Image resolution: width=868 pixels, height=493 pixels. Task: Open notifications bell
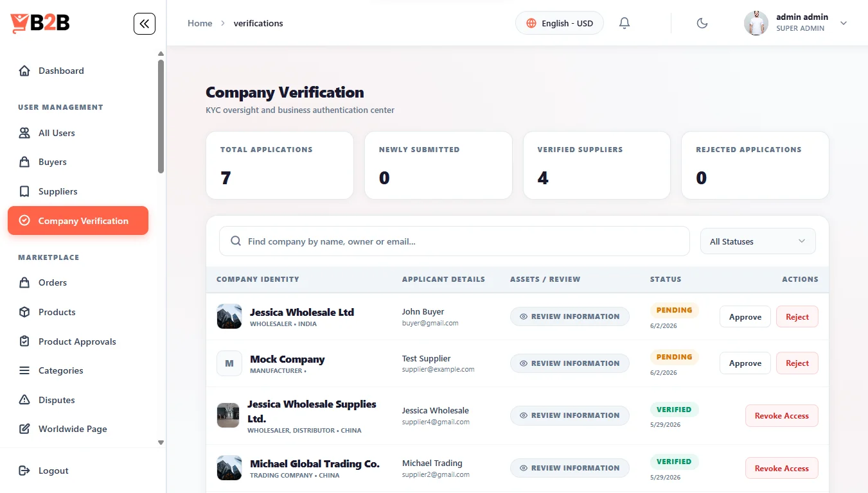pyautogui.click(x=624, y=23)
